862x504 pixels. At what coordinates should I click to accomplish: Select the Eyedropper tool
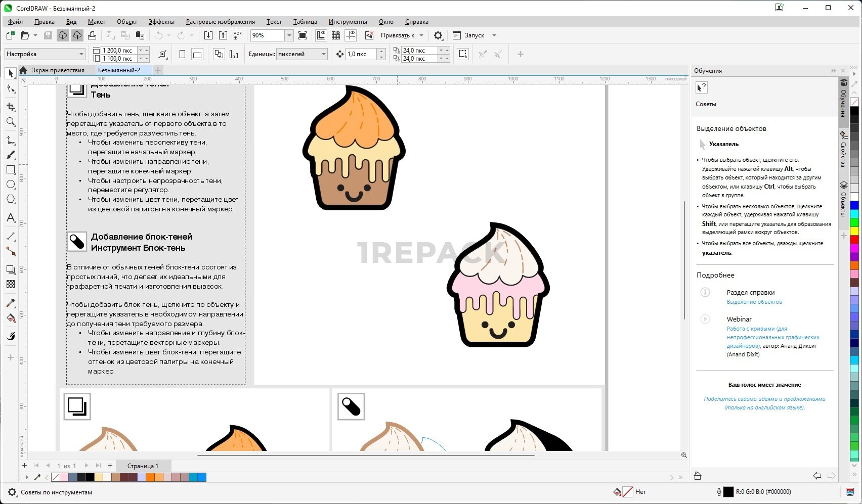pyautogui.click(x=11, y=303)
